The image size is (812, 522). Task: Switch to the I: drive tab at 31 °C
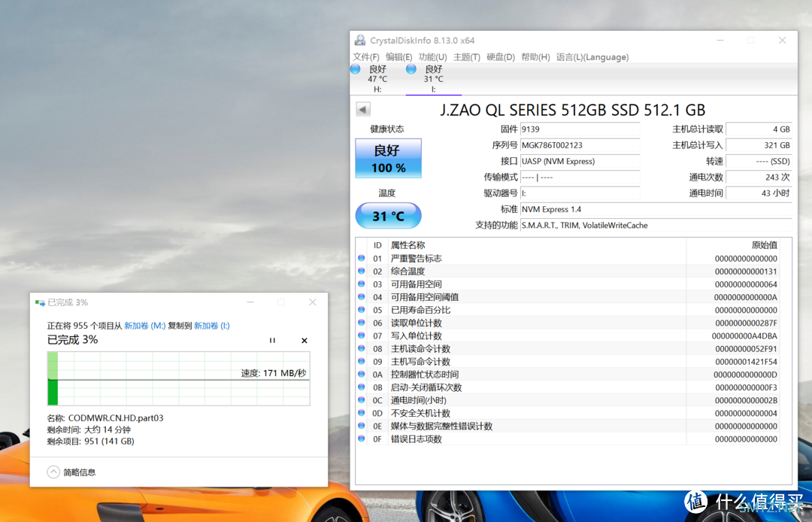[433, 79]
